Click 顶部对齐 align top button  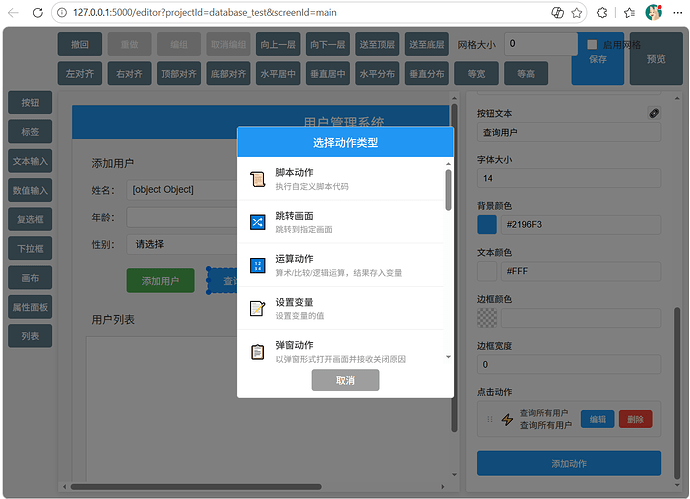[x=179, y=73]
